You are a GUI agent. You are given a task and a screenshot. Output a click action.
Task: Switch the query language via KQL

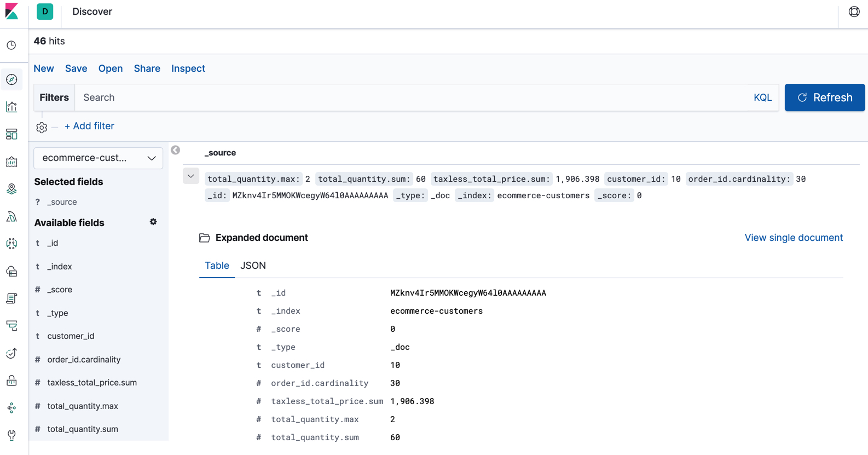[x=762, y=97]
